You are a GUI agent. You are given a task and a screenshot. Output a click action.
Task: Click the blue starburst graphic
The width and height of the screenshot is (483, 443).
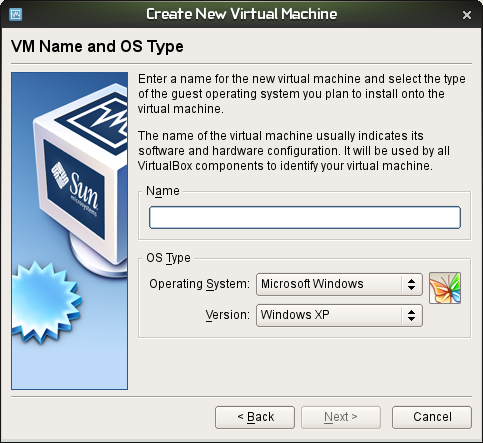[45, 302]
